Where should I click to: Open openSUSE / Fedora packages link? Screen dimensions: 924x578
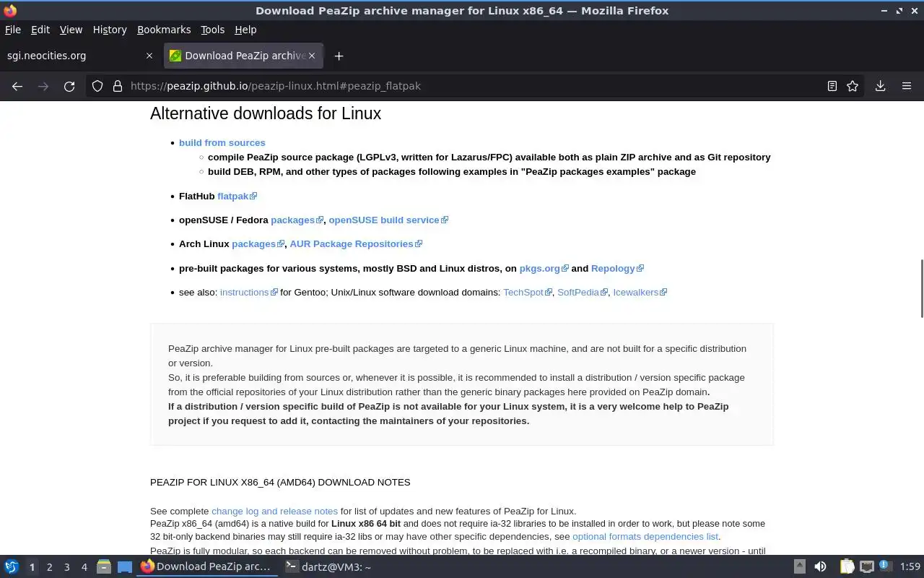(297, 220)
